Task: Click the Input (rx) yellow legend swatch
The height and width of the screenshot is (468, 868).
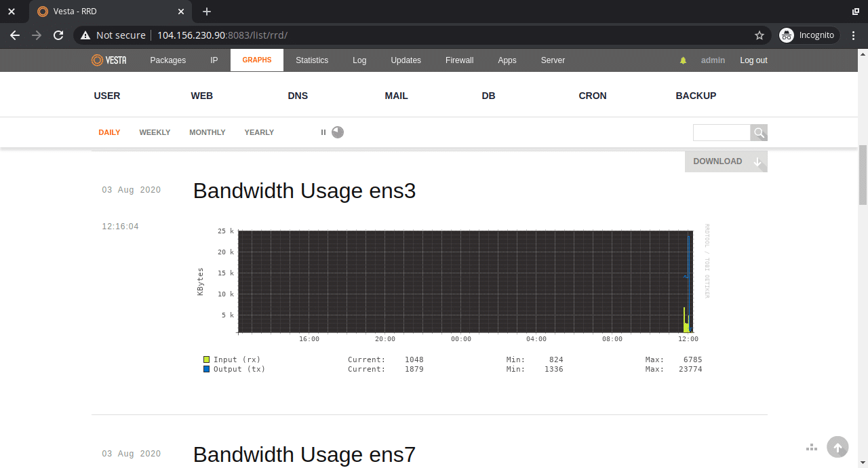Action: [207, 359]
